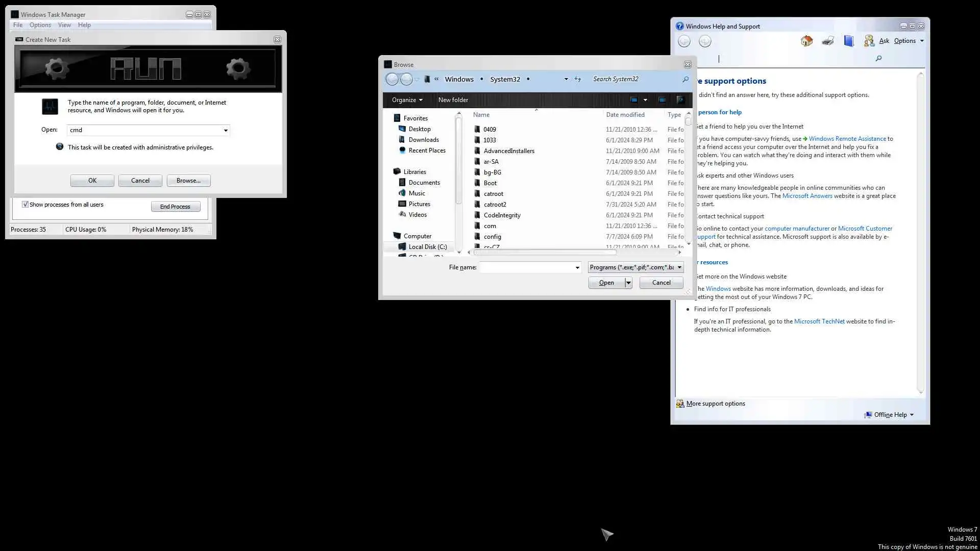980x551 pixels.
Task: Open the View menu in Task Manager
Action: coord(64,25)
